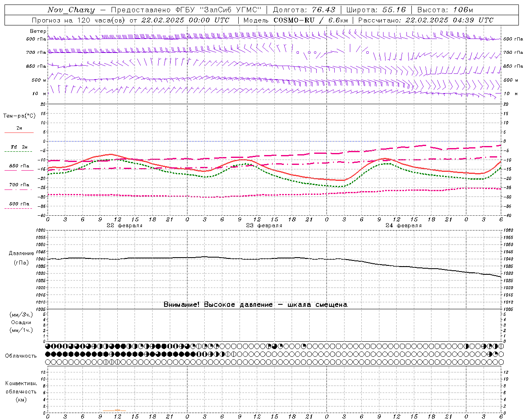The image size is (525, 420).
Task: Click the '(мм/3ч.)' precipitation unit label
Action: tap(21, 315)
